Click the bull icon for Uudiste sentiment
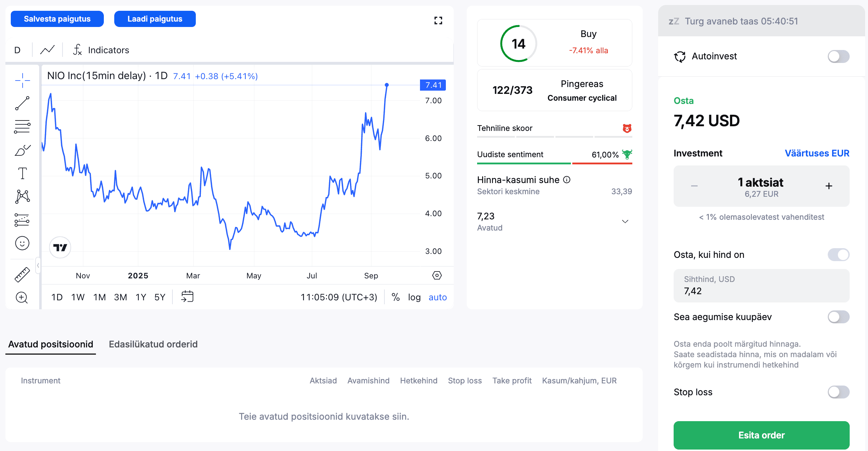This screenshot has height=451, width=868. [627, 154]
